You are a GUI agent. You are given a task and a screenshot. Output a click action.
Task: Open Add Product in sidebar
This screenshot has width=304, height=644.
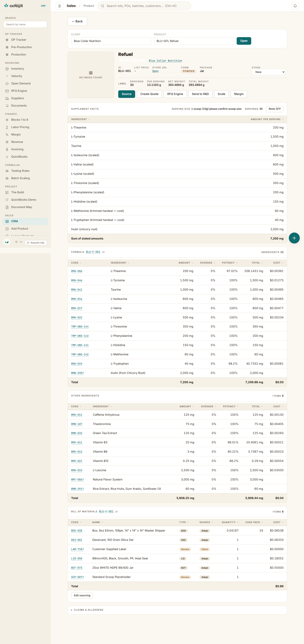pyautogui.click(x=25, y=229)
